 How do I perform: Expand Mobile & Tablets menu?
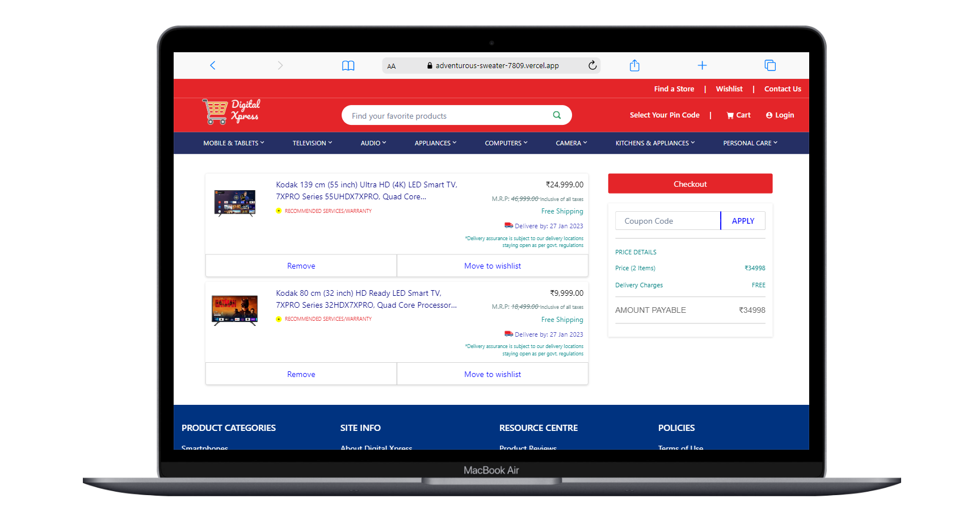(234, 143)
